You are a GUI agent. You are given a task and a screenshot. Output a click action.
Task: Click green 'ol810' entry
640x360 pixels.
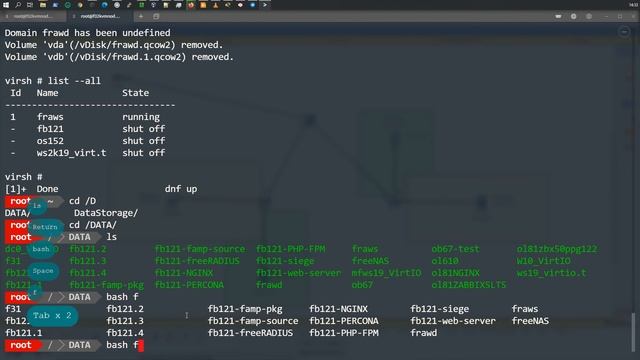(445, 261)
